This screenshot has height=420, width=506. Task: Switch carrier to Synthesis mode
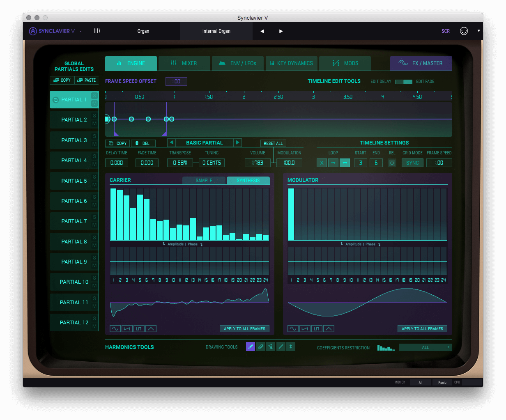(248, 180)
